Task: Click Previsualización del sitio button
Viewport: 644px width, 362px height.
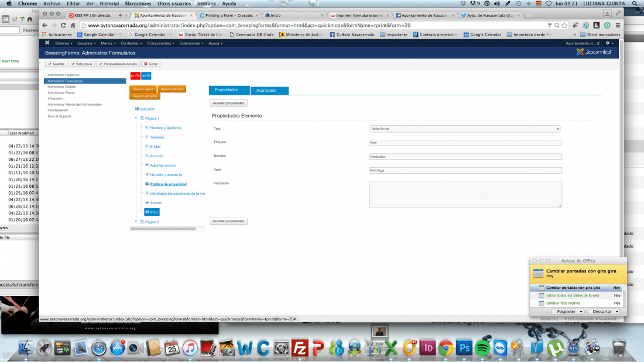Action: (118, 64)
